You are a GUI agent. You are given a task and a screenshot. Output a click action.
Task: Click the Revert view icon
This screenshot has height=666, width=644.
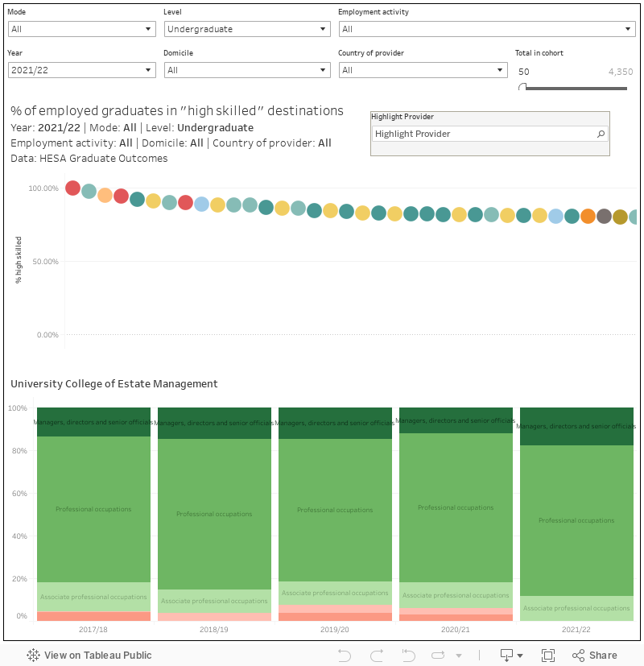(x=408, y=656)
